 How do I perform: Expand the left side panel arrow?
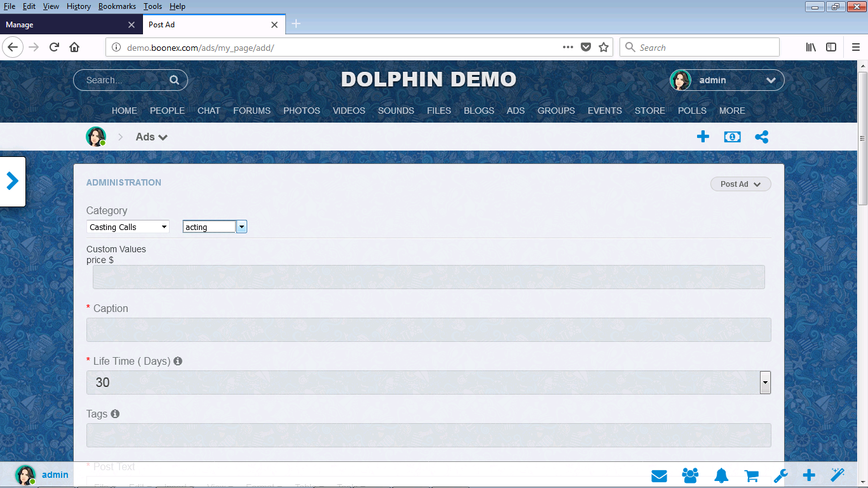[x=12, y=181]
